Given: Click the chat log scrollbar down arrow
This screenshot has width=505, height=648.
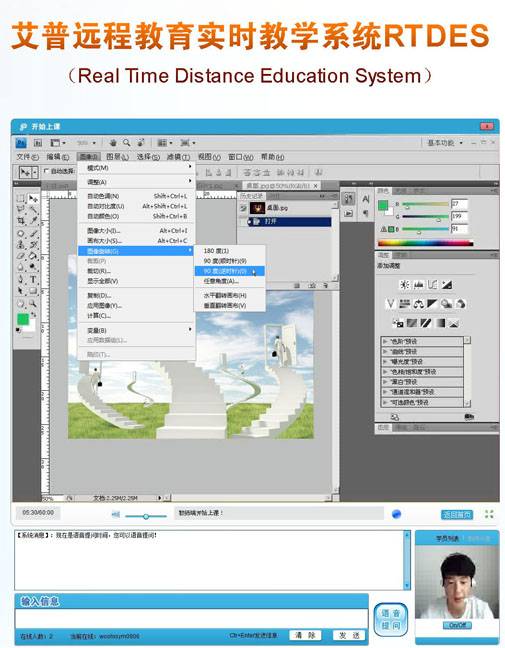Looking at the screenshot, I should tap(407, 586).
